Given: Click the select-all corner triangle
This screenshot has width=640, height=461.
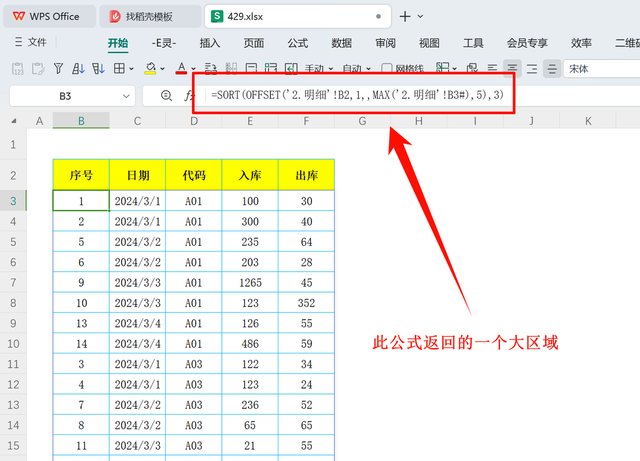Looking at the screenshot, I should tap(13, 121).
